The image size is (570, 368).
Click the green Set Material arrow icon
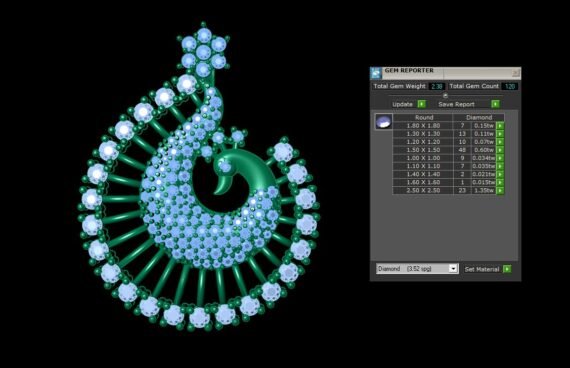click(x=507, y=269)
